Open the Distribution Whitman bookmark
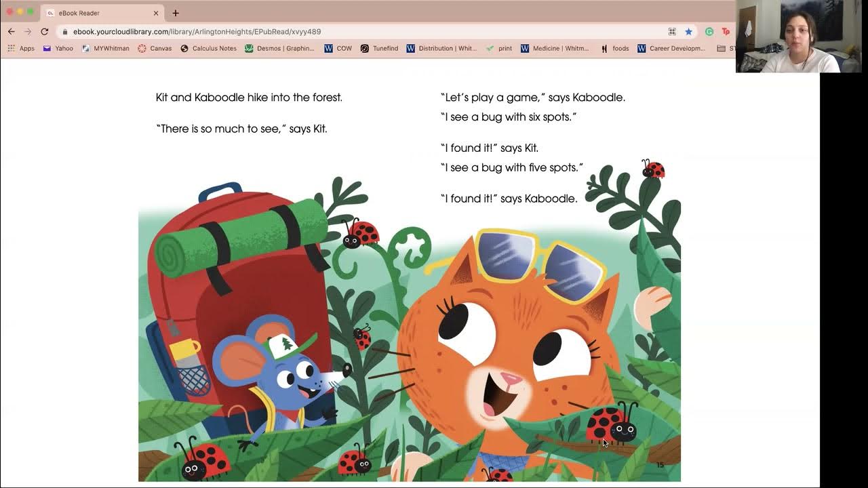 click(441, 49)
